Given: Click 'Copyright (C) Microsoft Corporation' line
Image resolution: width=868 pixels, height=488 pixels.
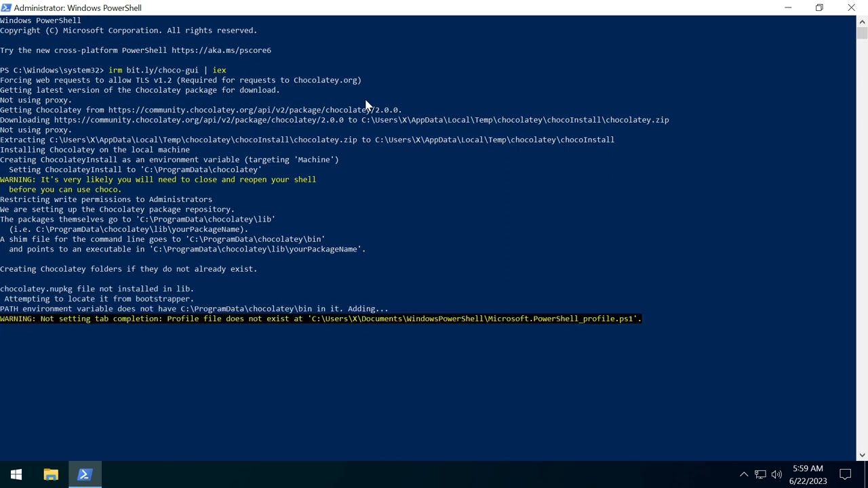Looking at the screenshot, I should (x=129, y=30).
